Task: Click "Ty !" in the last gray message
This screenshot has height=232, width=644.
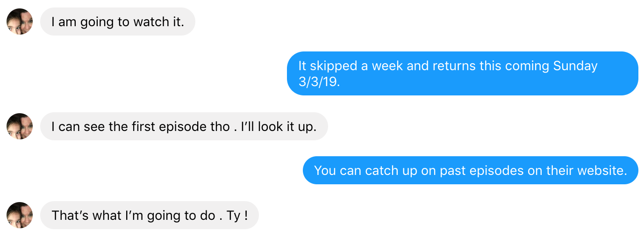Action: [x=237, y=216]
